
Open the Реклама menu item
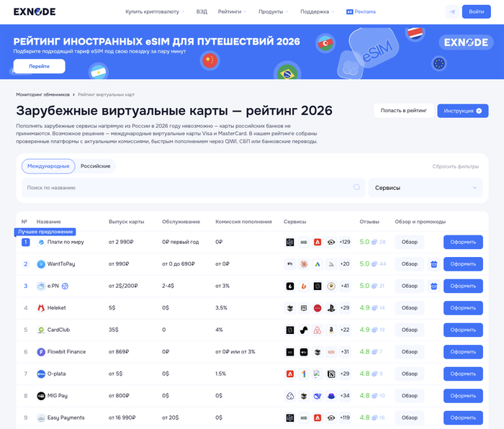(361, 12)
